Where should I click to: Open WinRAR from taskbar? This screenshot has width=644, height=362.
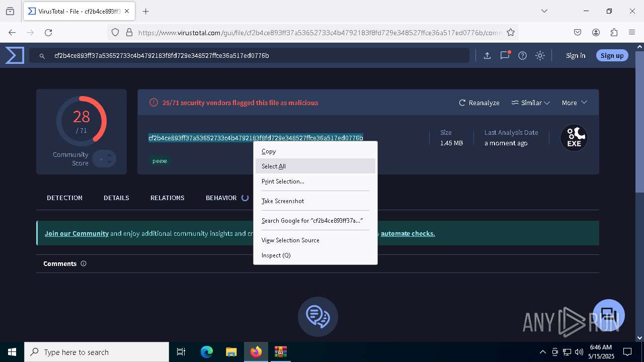pos(281,352)
